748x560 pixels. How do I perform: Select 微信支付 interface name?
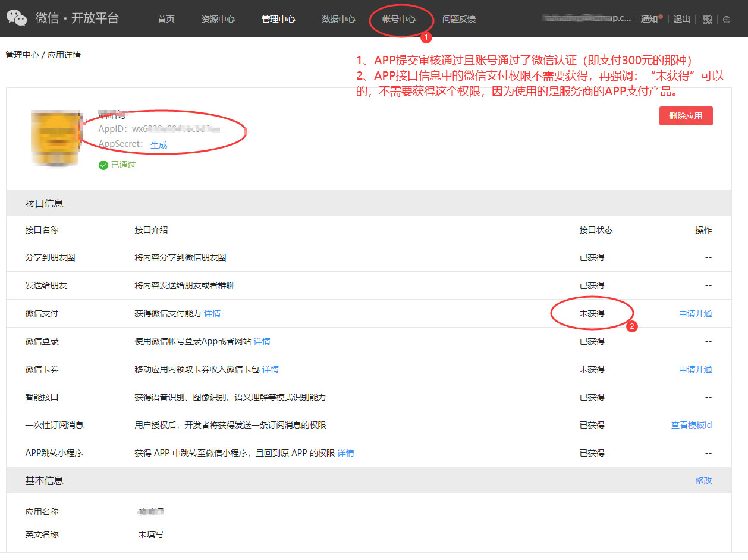(42, 313)
